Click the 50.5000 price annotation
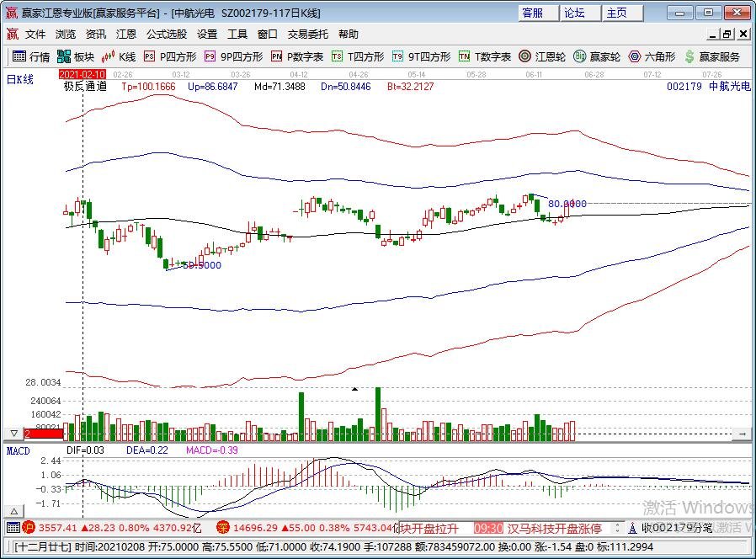 click(x=202, y=265)
